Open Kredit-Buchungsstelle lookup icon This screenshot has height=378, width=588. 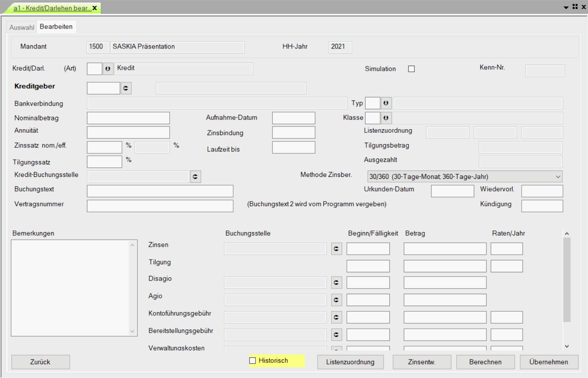(195, 176)
